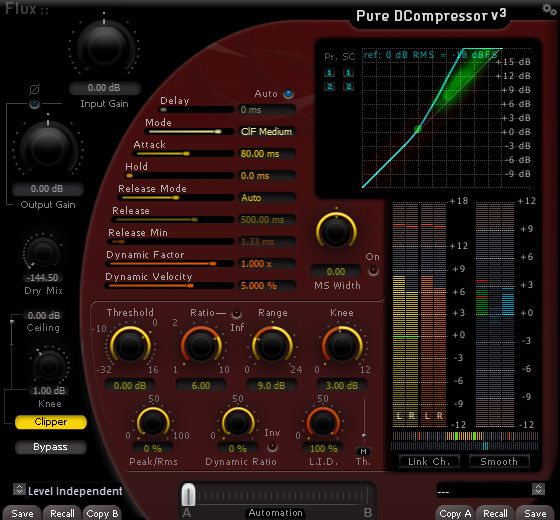Click the 500.00 ms release value
Viewport: 560px width, 520px height.
pos(267,220)
